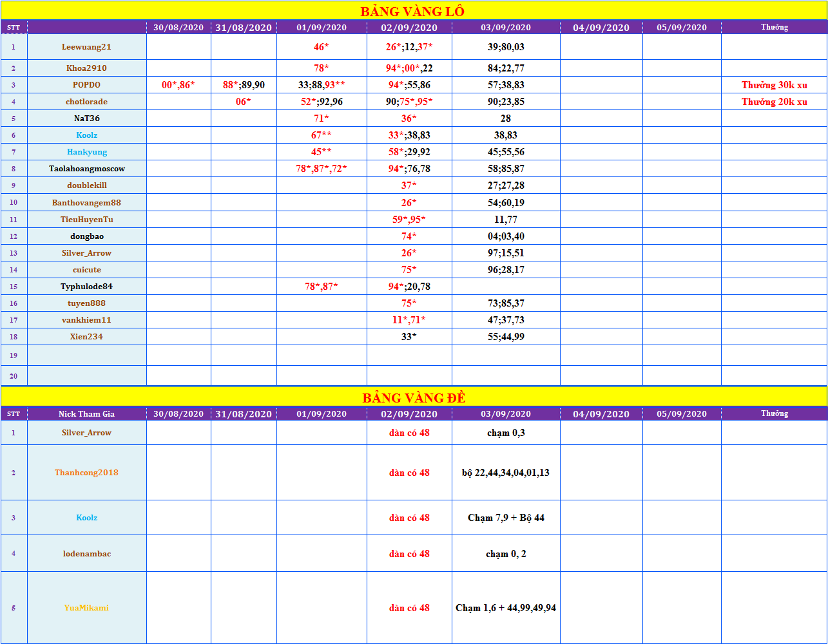Click the Xien234 name cell

pyautogui.click(x=87, y=337)
